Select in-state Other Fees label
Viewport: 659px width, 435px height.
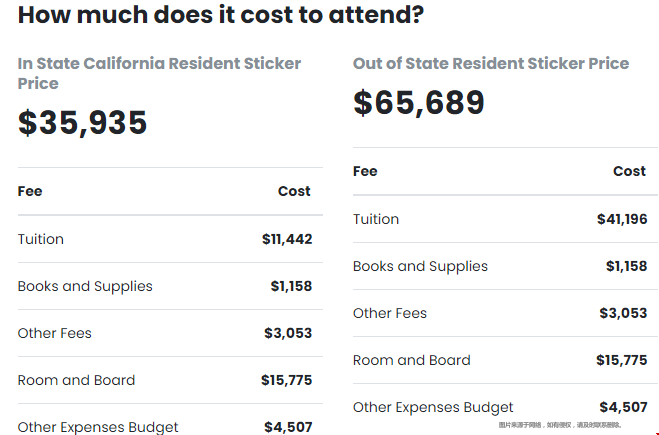(x=55, y=333)
